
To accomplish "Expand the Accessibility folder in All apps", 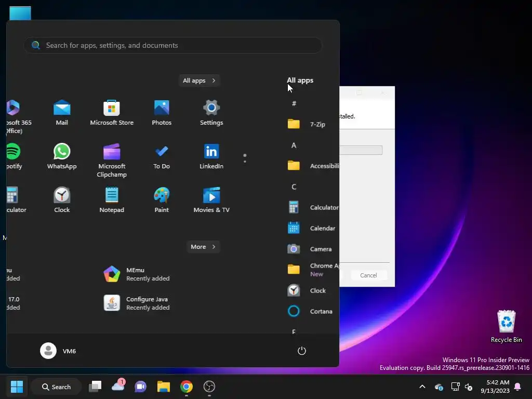I will (x=312, y=166).
